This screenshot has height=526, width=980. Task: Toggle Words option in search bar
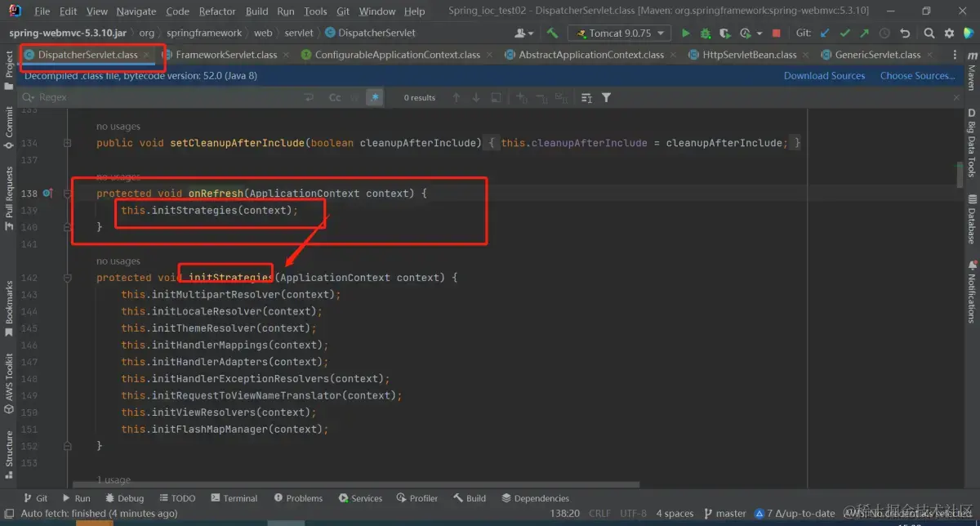(354, 97)
